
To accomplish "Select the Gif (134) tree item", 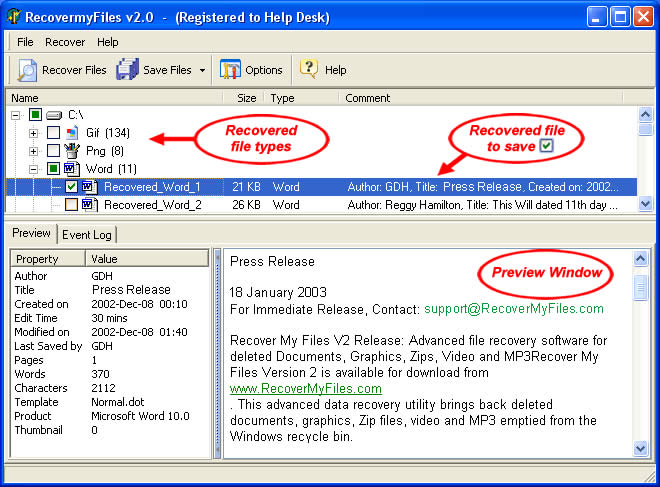I will [108, 133].
